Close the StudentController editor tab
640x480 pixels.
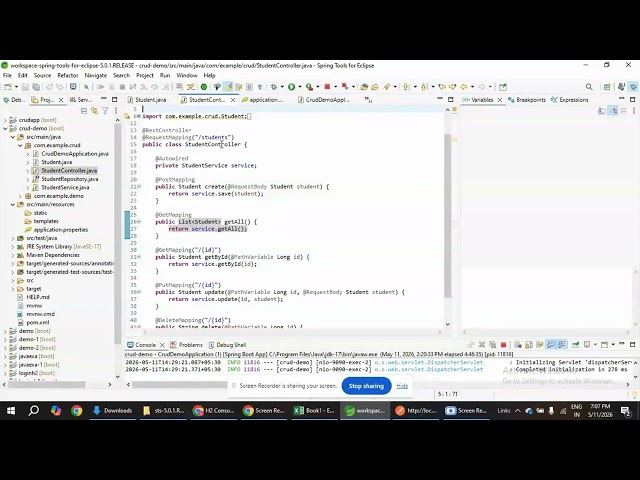(233, 100)
